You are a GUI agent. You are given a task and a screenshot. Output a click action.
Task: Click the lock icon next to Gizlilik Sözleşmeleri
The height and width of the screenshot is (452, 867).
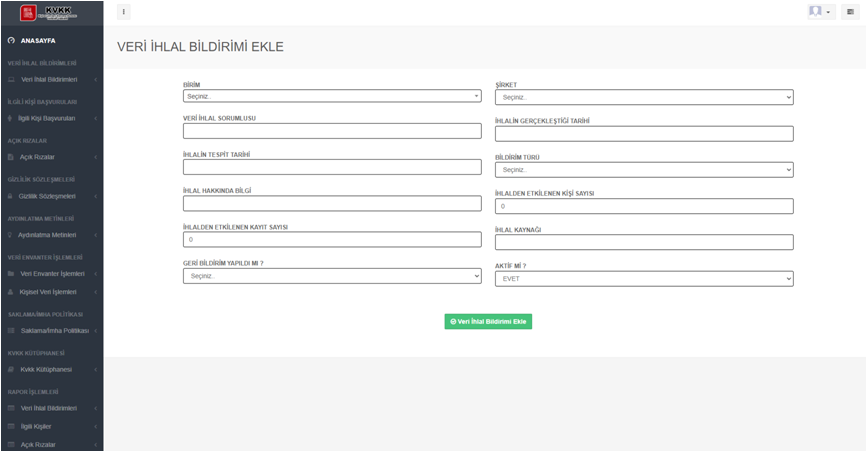[x=11, y=196]
